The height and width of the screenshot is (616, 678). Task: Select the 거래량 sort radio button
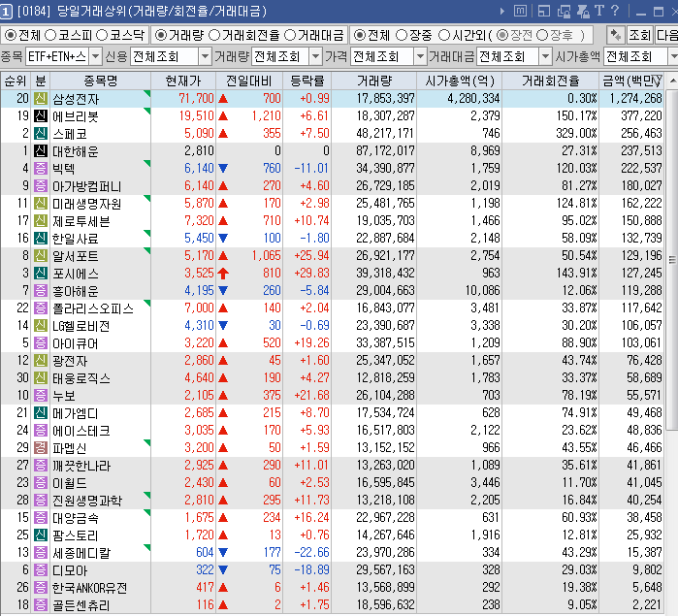(161, 35)
